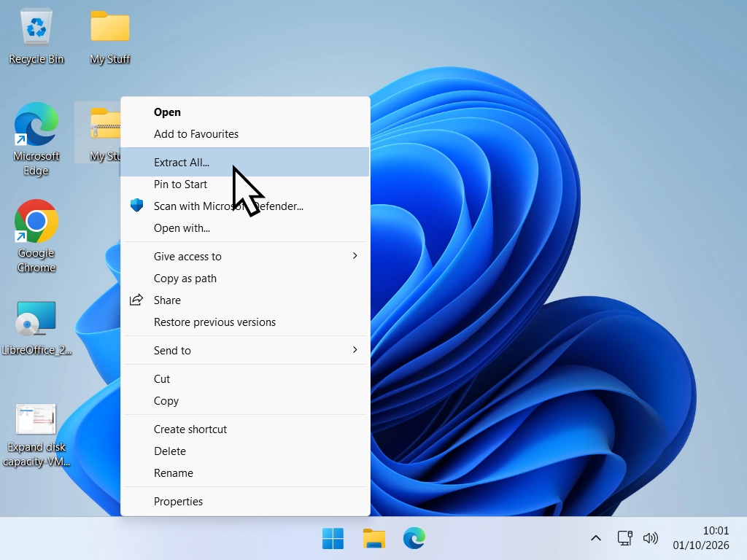Image resolution: width=747 pixels, height=560 pixels.
Task: Open File Explorer from the taskbar
Action: tap(374, 539)
